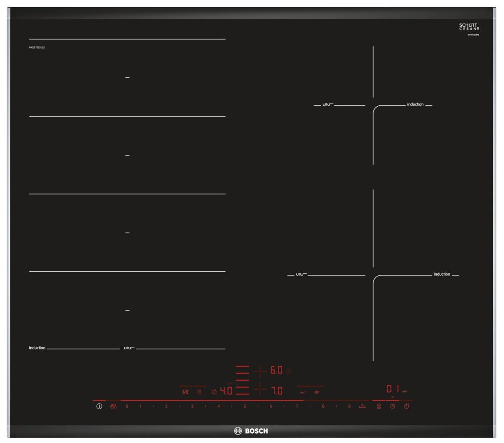Select the boost power setting

362,407
